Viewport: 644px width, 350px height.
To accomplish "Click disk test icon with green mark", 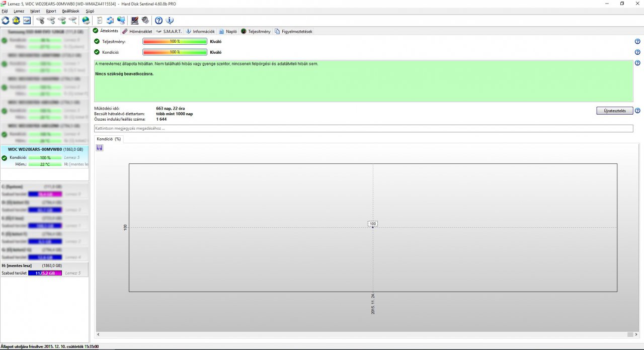I will (62, 21).
